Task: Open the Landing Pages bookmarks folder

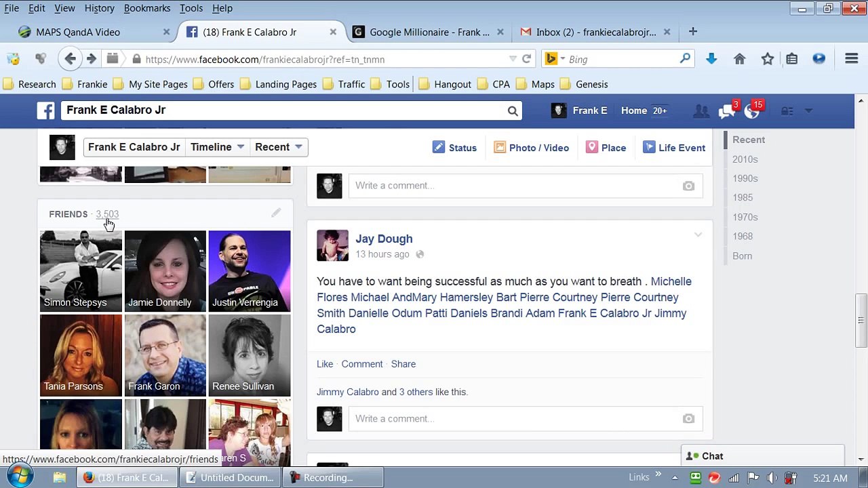Action: pyautogui.click(x=278, y=84)
